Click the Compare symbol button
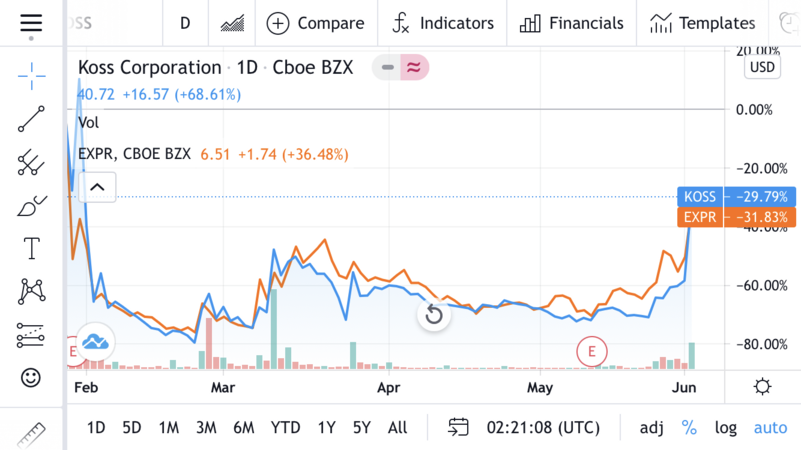The image size is (801, 450). [x=315, y=23]
